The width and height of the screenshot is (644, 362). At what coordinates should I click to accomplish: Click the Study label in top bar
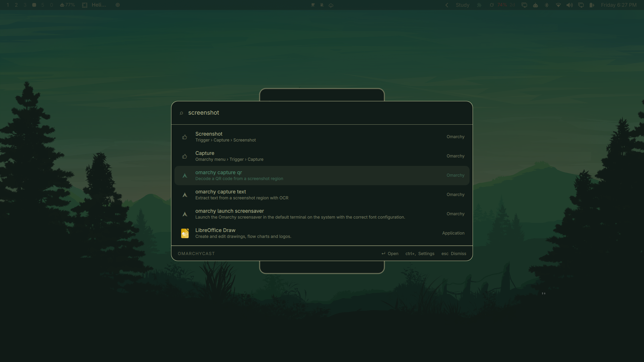pyautogui.click(x=462, y=5)
